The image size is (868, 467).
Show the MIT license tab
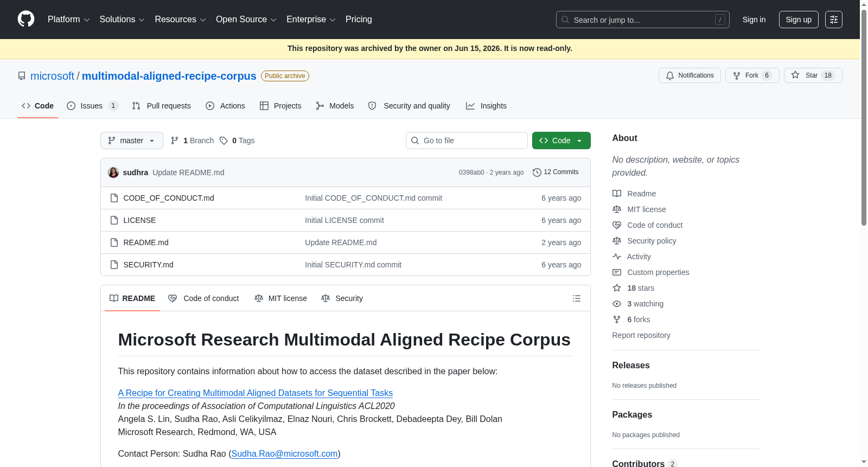(x=280, y=298)
